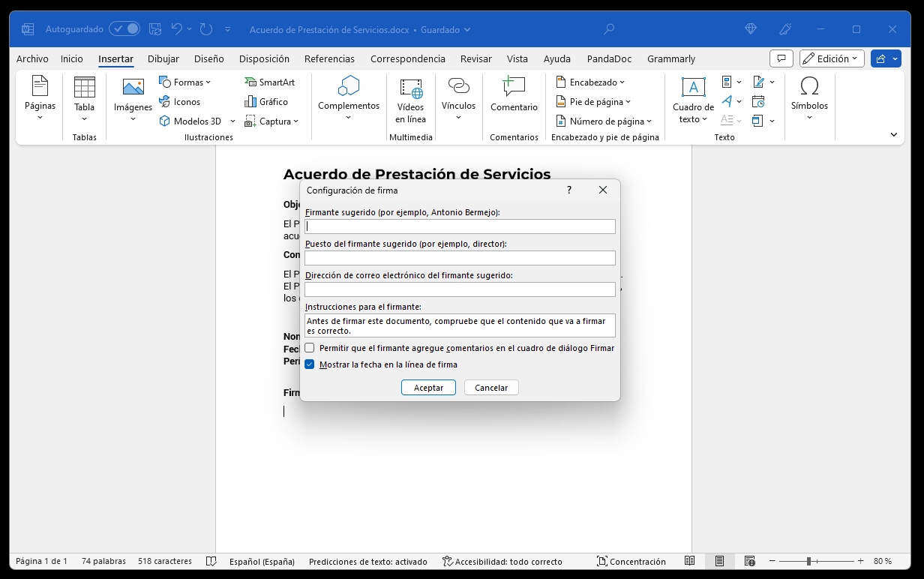
Task: Add a new Comentario
Action: click(514, 95)
